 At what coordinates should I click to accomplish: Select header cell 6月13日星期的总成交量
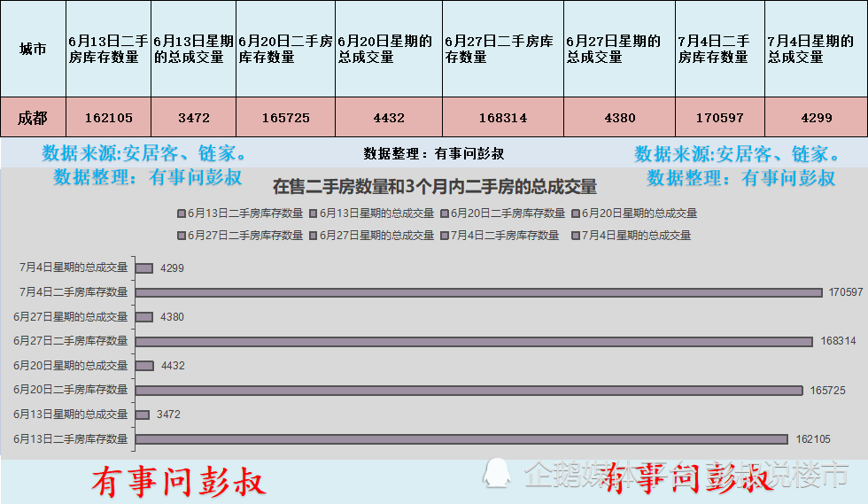194,49
